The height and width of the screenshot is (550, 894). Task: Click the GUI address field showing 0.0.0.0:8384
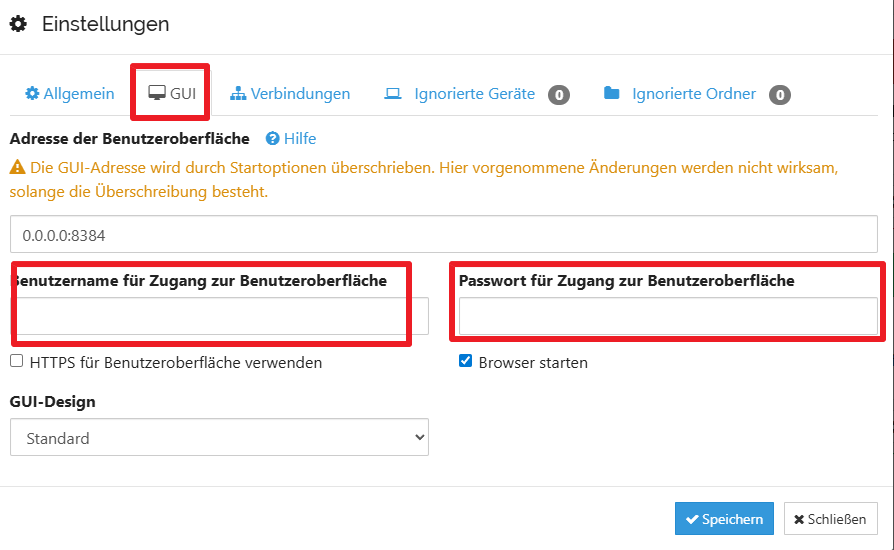click(443, 235)
